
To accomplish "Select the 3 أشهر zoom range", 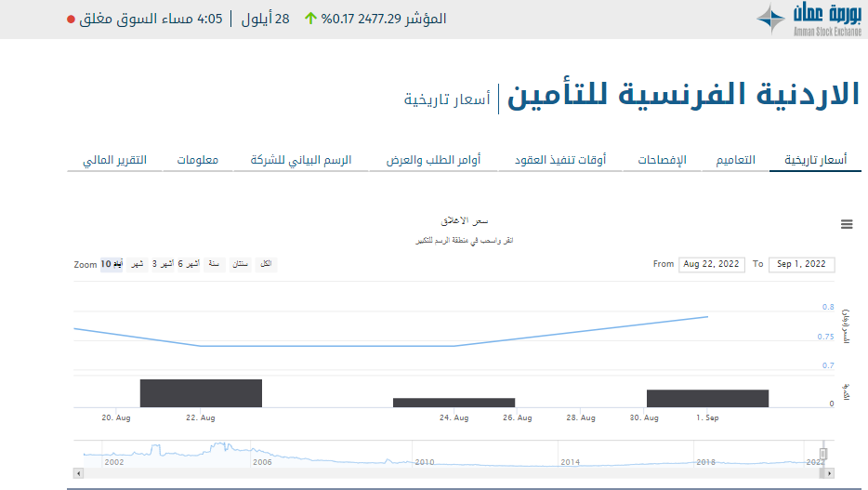I will (162, 264).
